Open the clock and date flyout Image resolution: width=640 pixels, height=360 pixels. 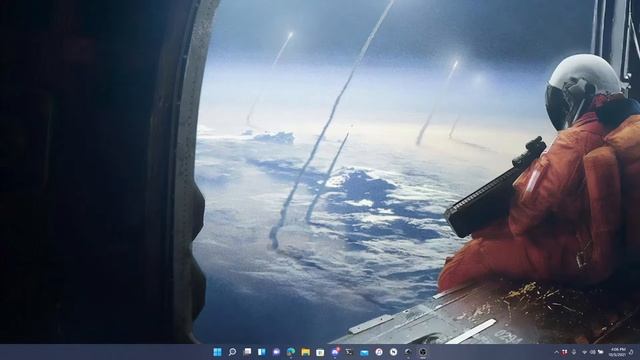[617, 352]
